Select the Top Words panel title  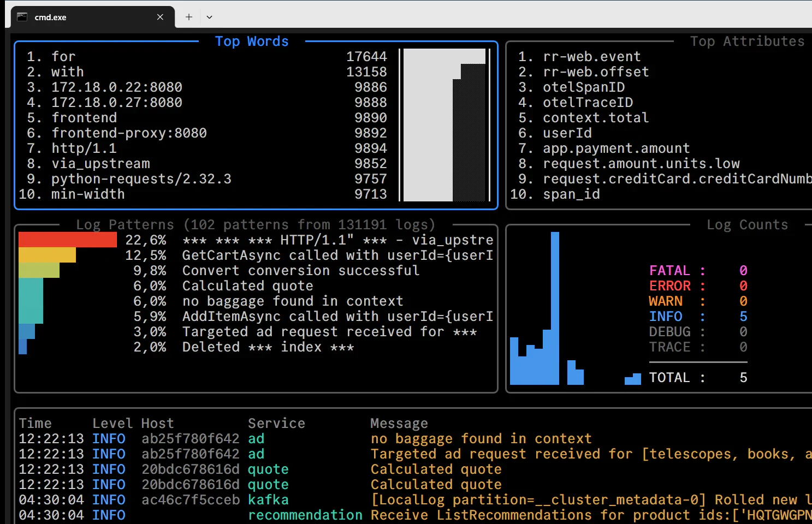[252, 41]
